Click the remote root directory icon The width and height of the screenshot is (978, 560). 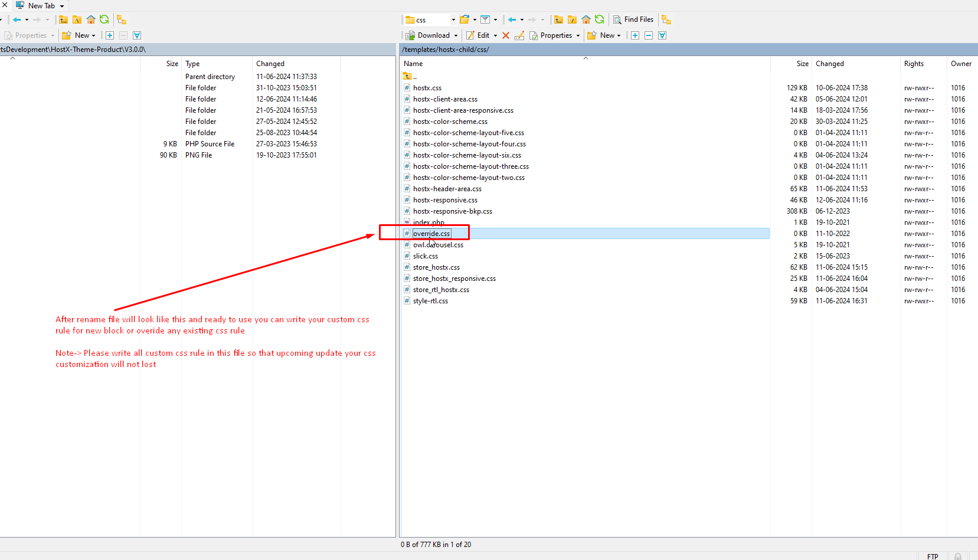(x=572, y=19)
